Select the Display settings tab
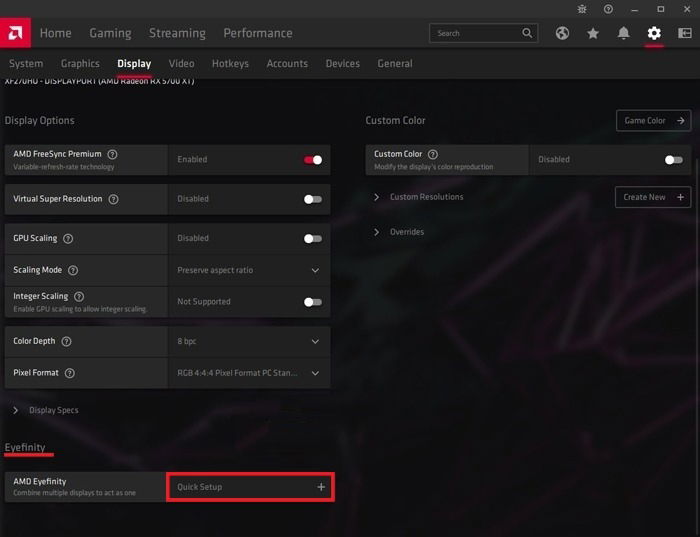This screenshot has width=700, height=537. [x=134, y=63]
